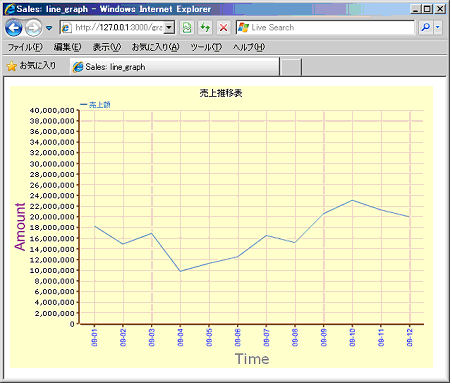Viewport: 452px width, 385px height.
Task: Minimize the Internet Explorer window
Action: pos(415,9)
